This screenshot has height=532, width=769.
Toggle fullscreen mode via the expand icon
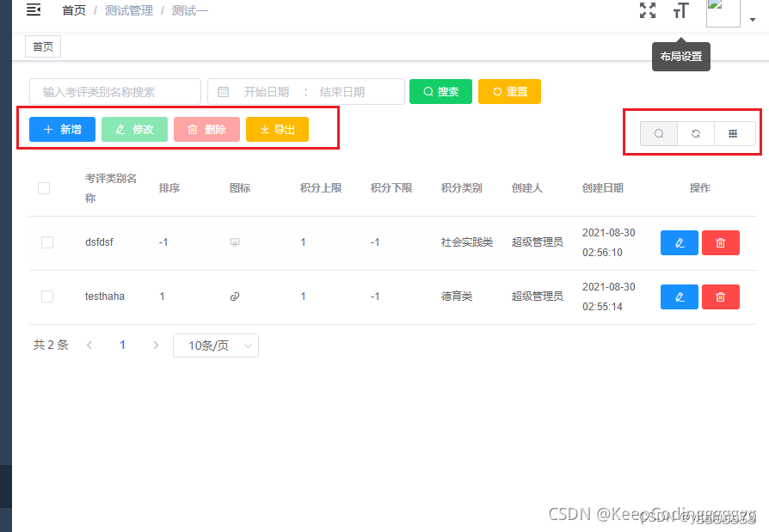click(648, 10)
